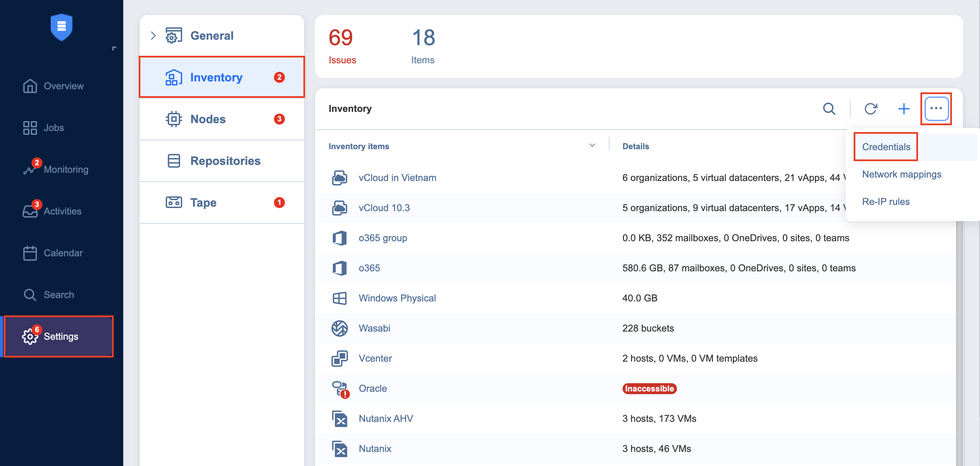
Task: Click the Wasabi storage icon
Action: (339, 328)
